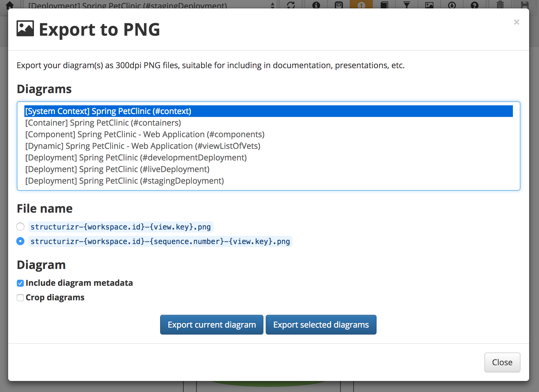The width and height of the screenshot is (539, 392).
Task: Click the Crop diagrams label text
Action: click(x=55, y=297)
